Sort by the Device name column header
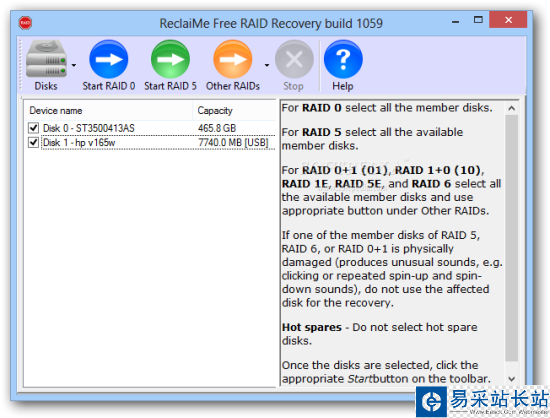The image size is (550, 418). coord(108,110)
